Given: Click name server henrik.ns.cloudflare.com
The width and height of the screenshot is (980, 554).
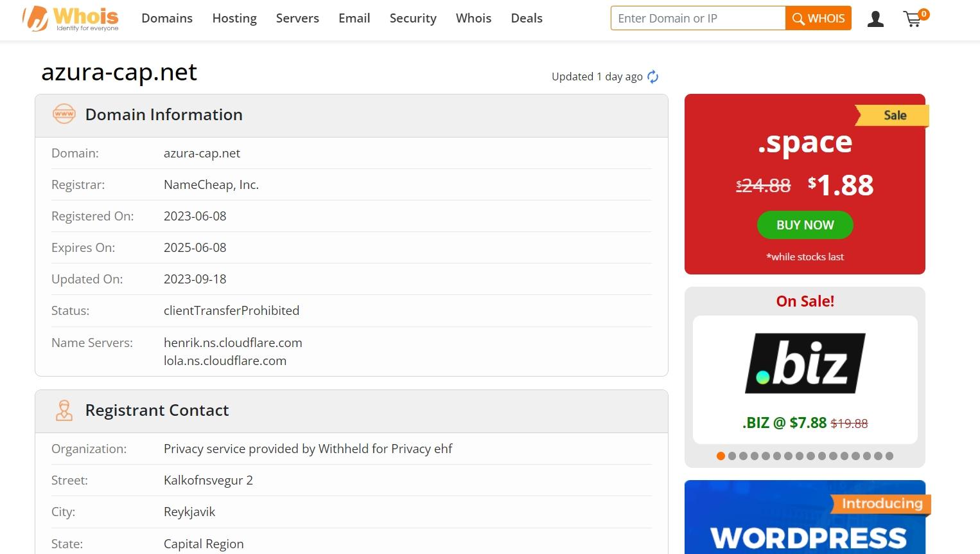Looking at the screenshot, I should 233,343.
